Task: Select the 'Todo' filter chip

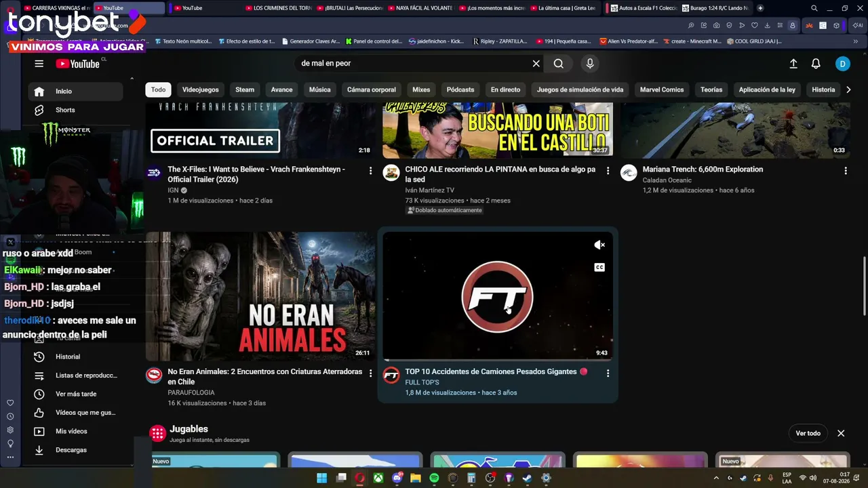Action: click(x=158, y=89)
